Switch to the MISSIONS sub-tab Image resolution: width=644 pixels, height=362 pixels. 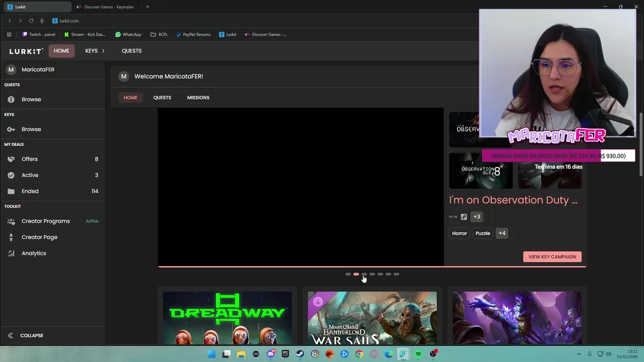198,98
